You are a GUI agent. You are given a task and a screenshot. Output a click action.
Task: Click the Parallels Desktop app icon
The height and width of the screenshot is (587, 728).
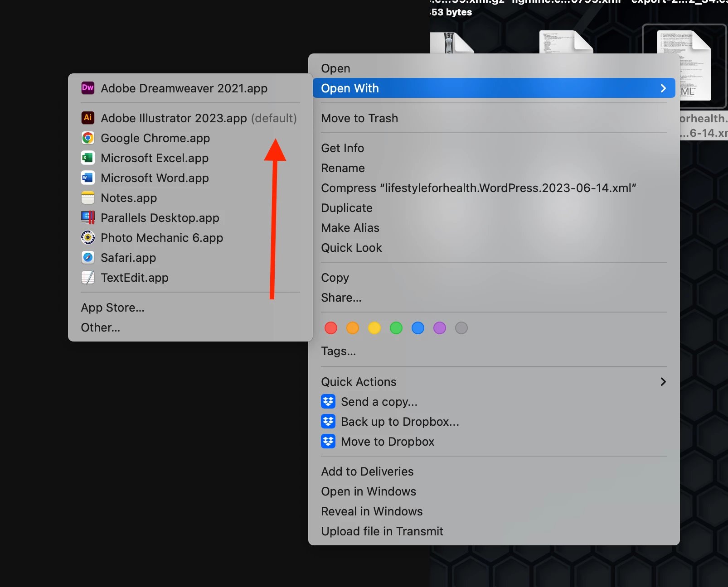coord(88,217)
